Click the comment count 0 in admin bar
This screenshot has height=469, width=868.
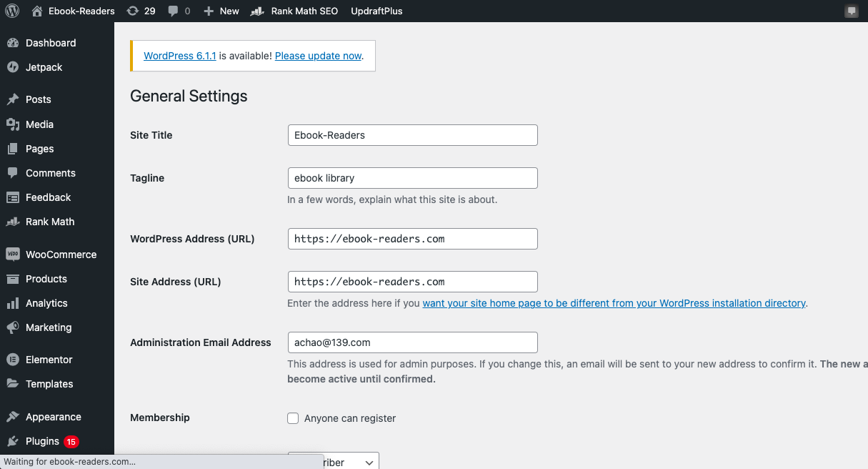coord(187,11)
